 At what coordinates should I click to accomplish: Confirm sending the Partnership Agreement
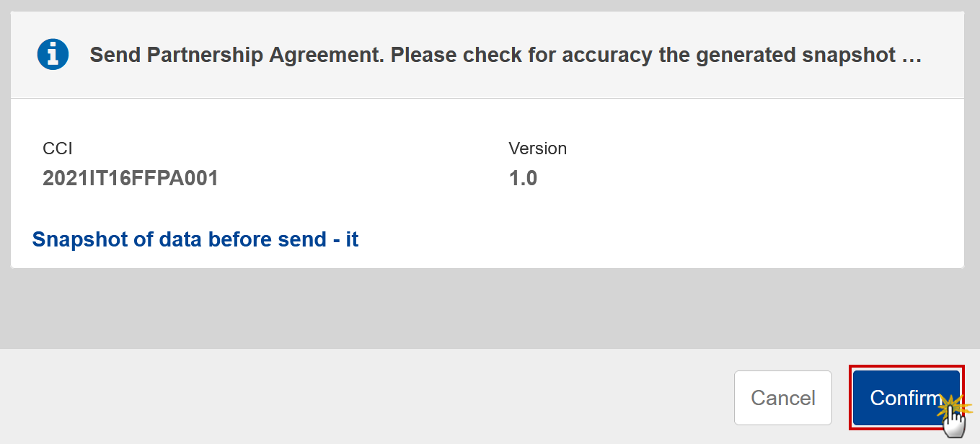pyautogui.click(x=906, y=398)
